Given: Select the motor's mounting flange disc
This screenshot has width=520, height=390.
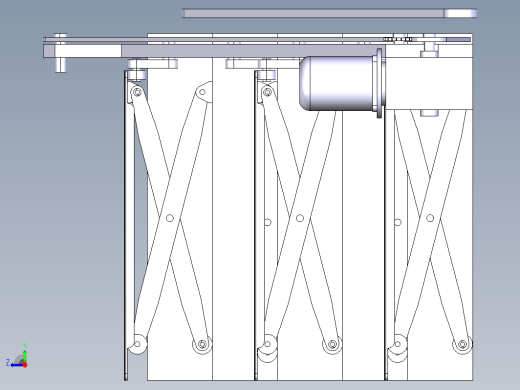Looking at the screenshot, I should click(379, 83).
